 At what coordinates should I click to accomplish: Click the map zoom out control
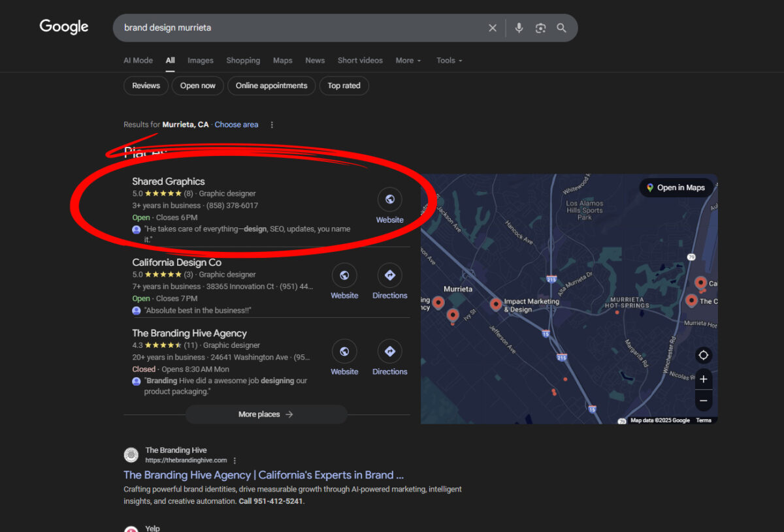[703, 400]
